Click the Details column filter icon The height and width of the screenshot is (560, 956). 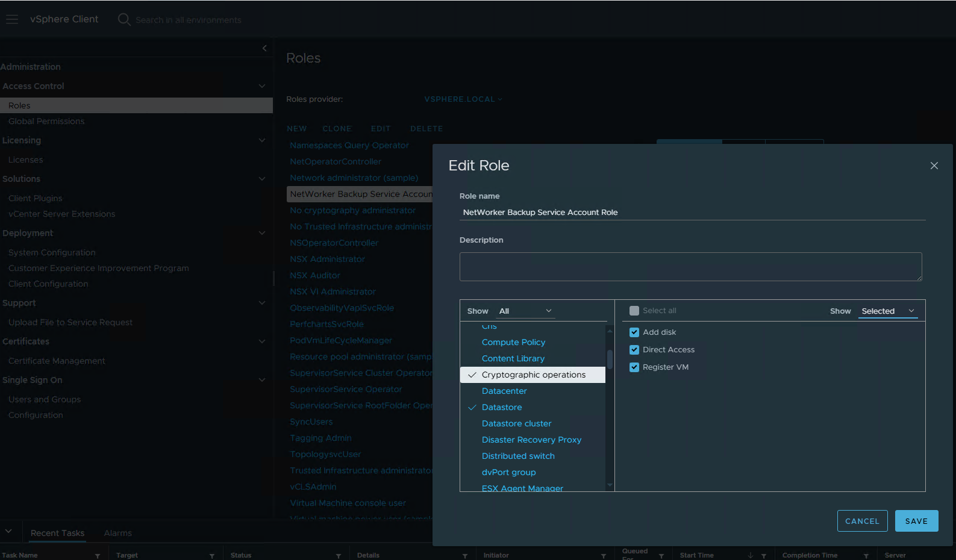coord(465,556)
